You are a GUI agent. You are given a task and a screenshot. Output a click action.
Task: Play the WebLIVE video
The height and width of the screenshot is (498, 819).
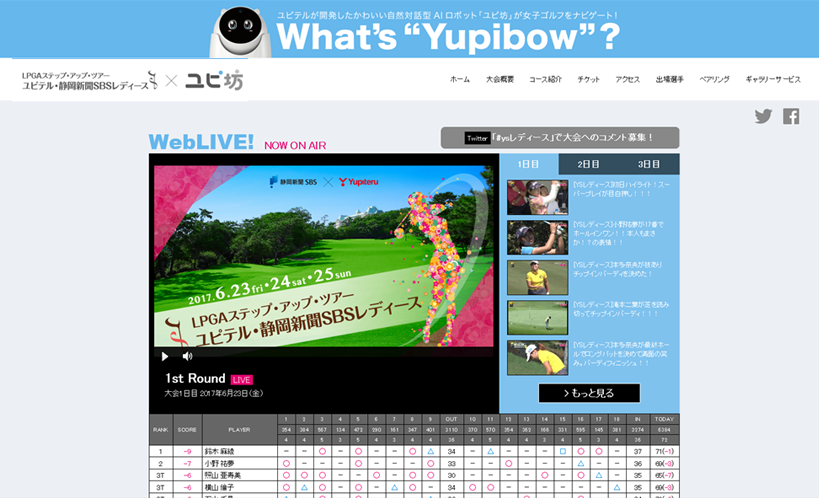pos(165,356)
